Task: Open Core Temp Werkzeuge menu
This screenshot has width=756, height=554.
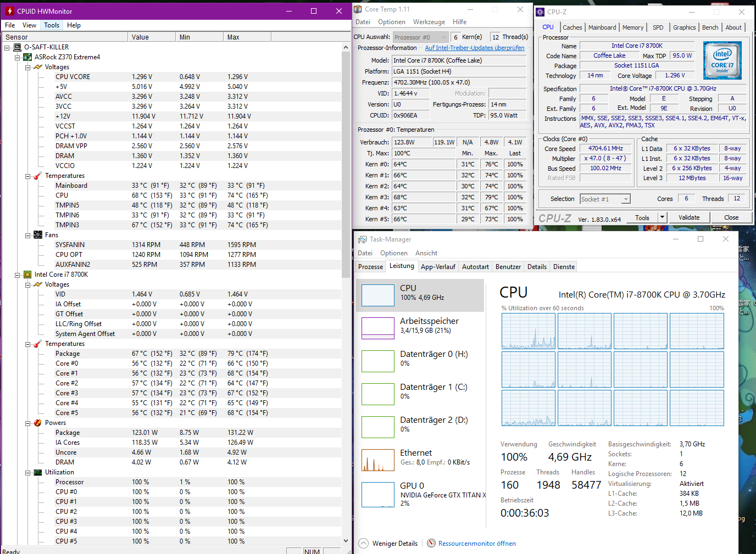Action: pos(429,22)
